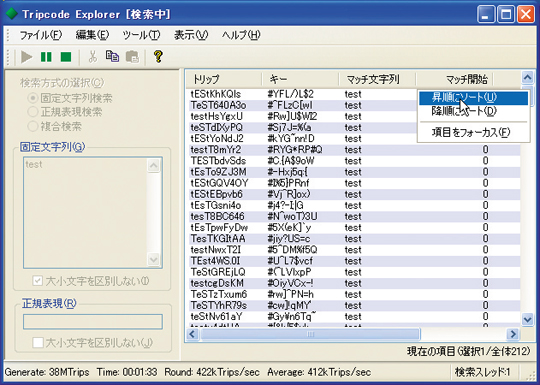This screenshot has height=385, width=540.
Task: Click the scissors Cut icon
Action: 92,56
